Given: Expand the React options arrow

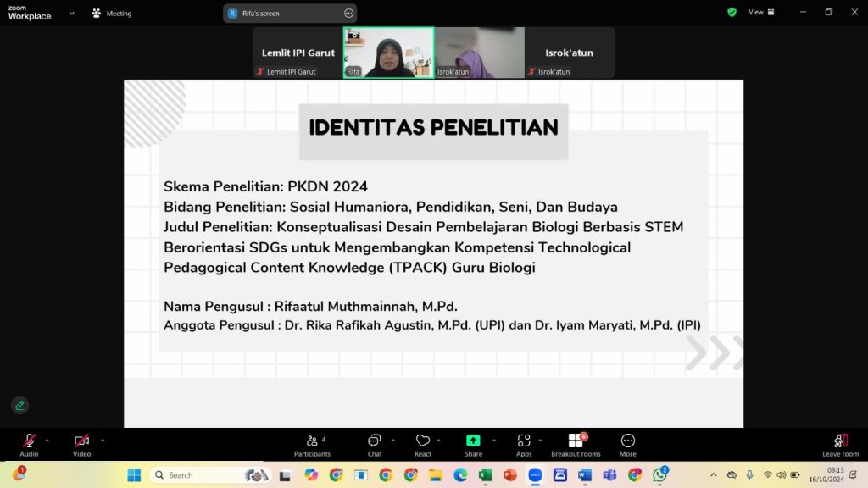Looking at the screenshot, I should pyautogui.click(x=438, y=441).
